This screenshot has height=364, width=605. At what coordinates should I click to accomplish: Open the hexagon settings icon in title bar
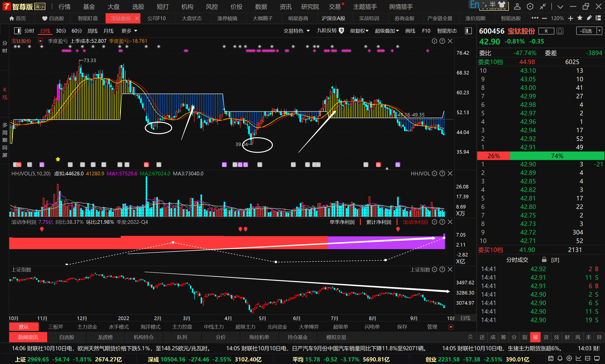click(530, 6)
